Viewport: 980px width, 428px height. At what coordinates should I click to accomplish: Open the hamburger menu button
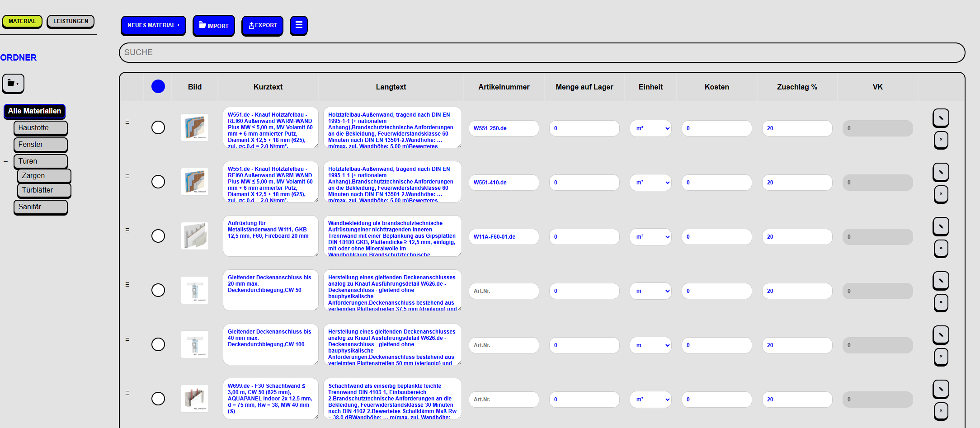[298, 25]
